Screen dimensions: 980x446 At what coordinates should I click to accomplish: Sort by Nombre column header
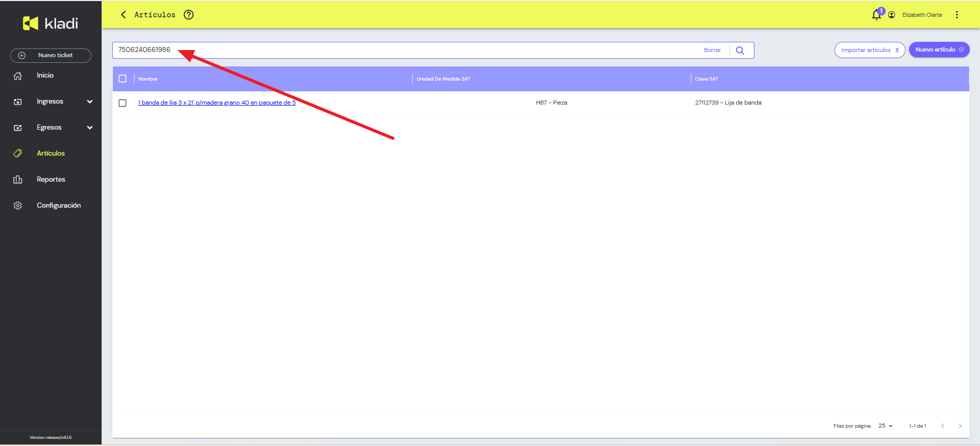(148, 79)
